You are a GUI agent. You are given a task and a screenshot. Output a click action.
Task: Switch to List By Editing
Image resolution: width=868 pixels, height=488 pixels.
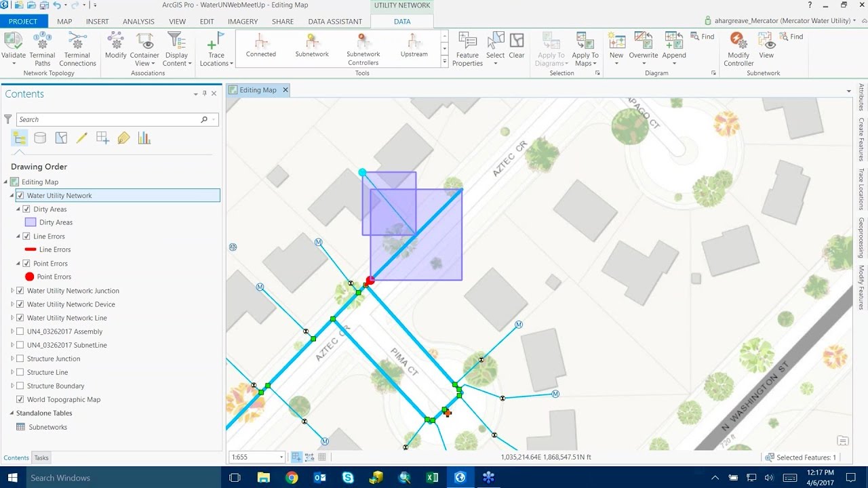[x=82, y=138]
